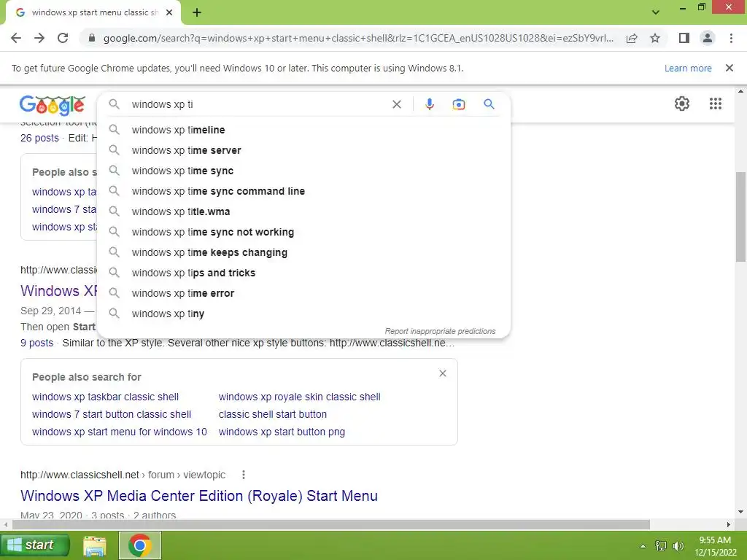This screenshot has height=560, width=747.
Task: Select suggestion windows xp time sync
Action: pos(303,171)
